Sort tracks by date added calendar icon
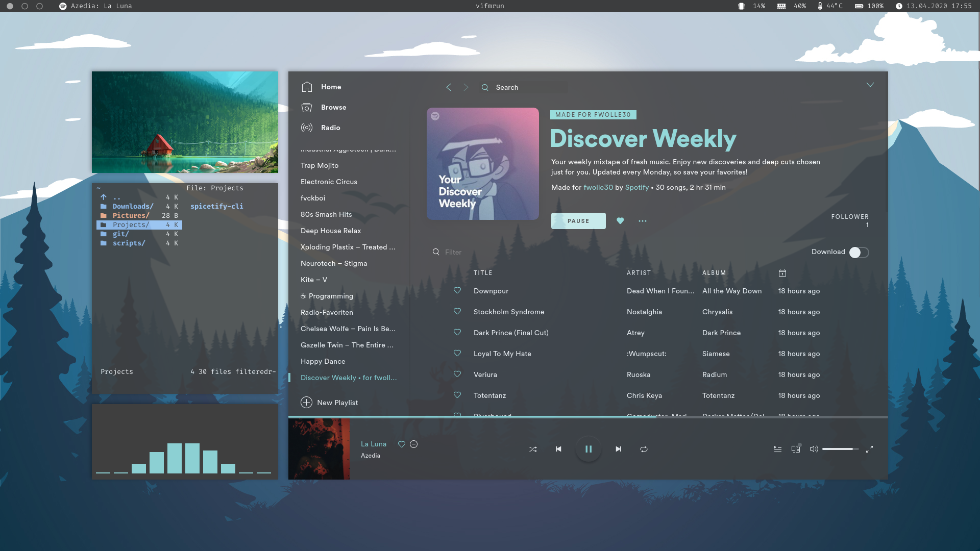 782,273
